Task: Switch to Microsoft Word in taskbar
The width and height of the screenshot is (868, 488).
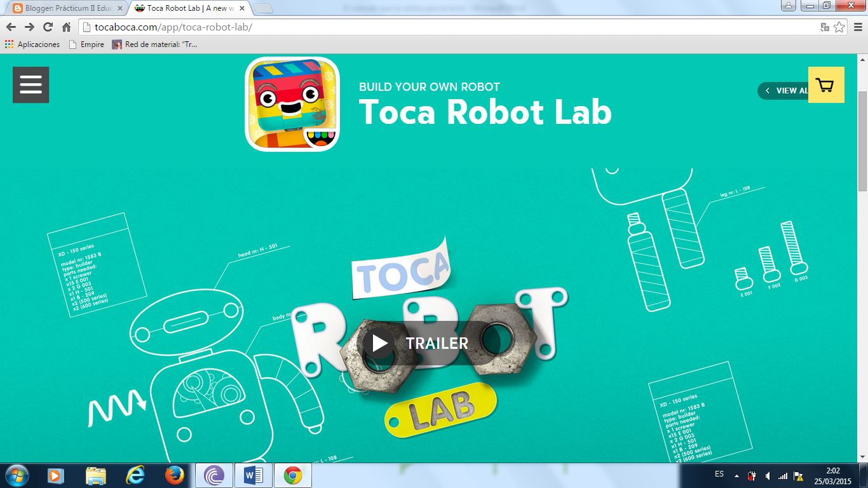Action: [254, 475]
